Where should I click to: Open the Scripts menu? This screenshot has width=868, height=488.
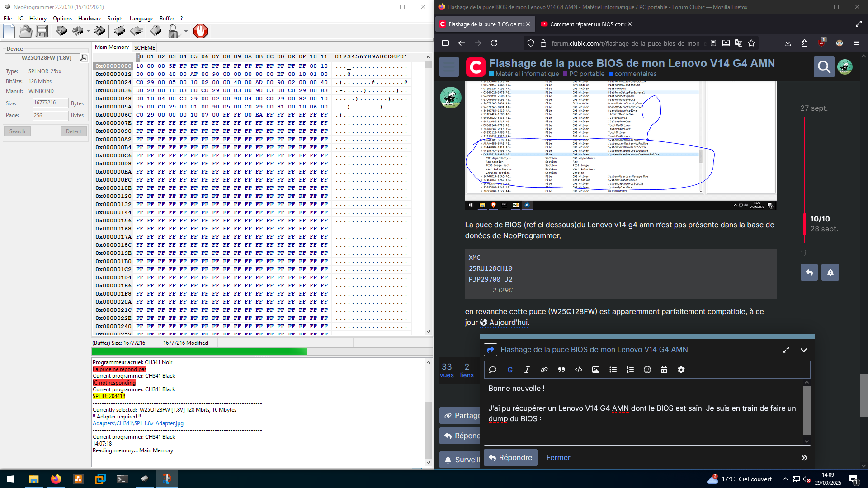tap(115, 19)
